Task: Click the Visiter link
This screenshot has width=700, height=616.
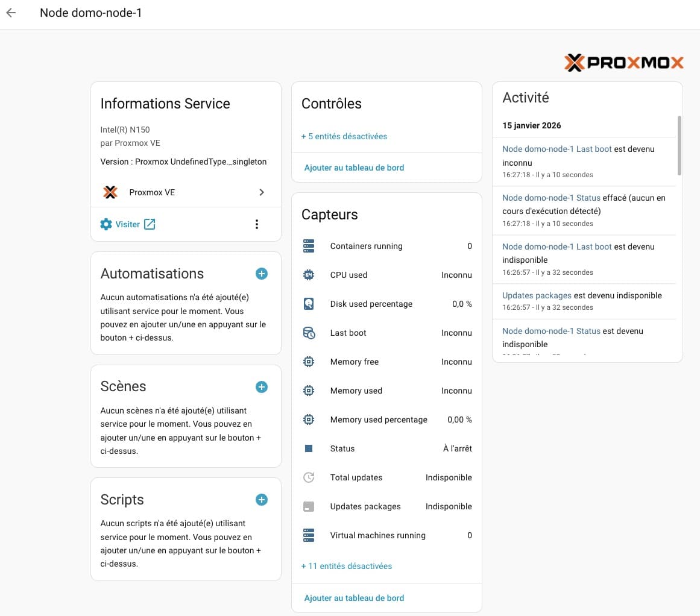Action: coord(128,224)
